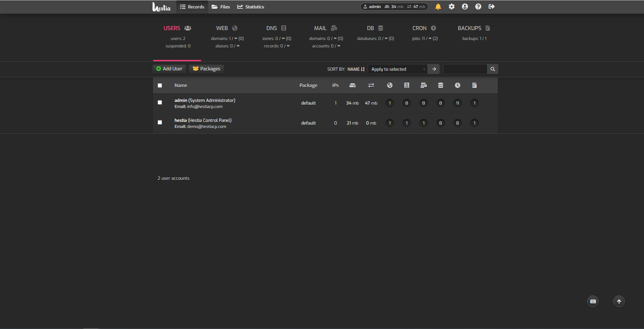644x329 pixels.
Task: Click the admin usage badge in header
Action: [x=394, y=7]
